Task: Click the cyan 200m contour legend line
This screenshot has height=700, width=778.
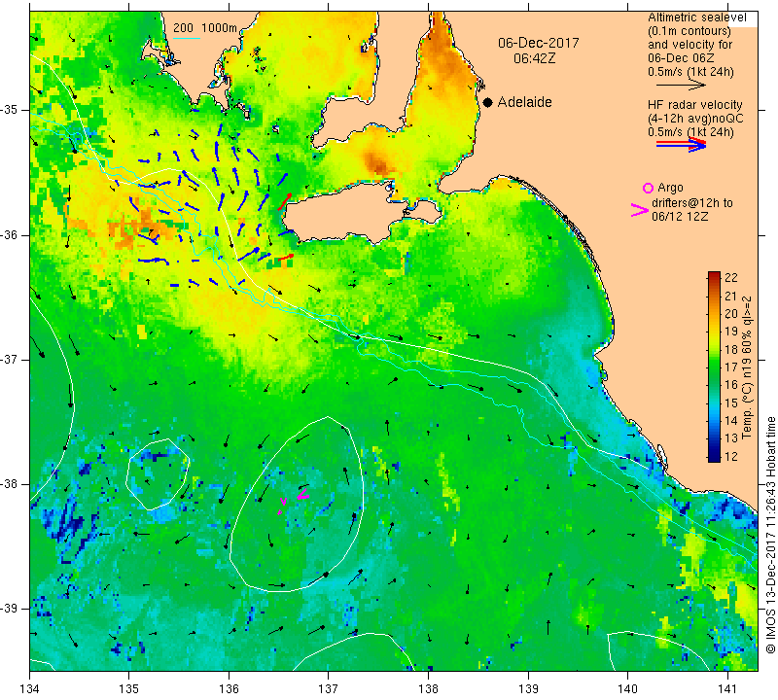Action: (187, 38)
